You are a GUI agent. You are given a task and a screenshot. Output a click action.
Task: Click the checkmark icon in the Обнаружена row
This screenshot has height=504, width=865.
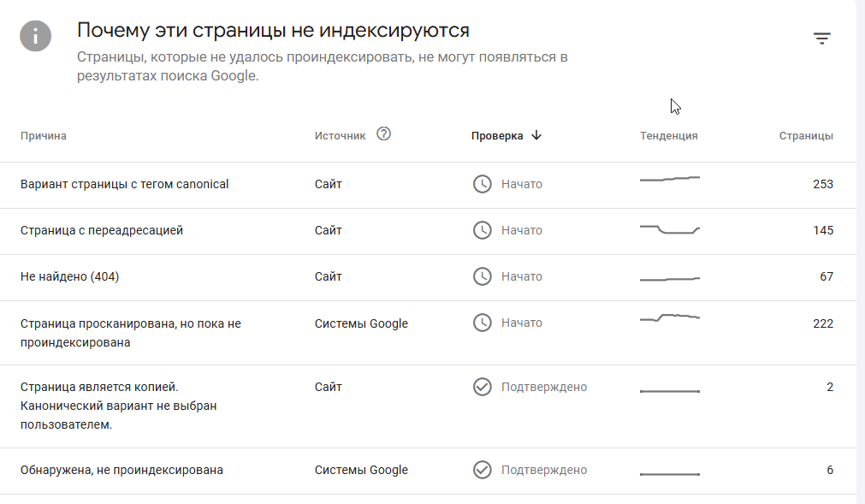[x=483, y=470]
